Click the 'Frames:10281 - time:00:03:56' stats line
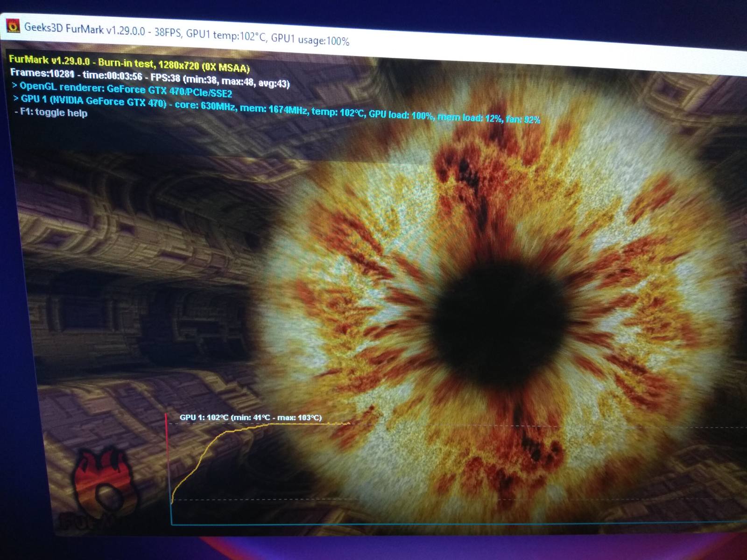The height and width of the screenshot is (560, 747). 150,78
